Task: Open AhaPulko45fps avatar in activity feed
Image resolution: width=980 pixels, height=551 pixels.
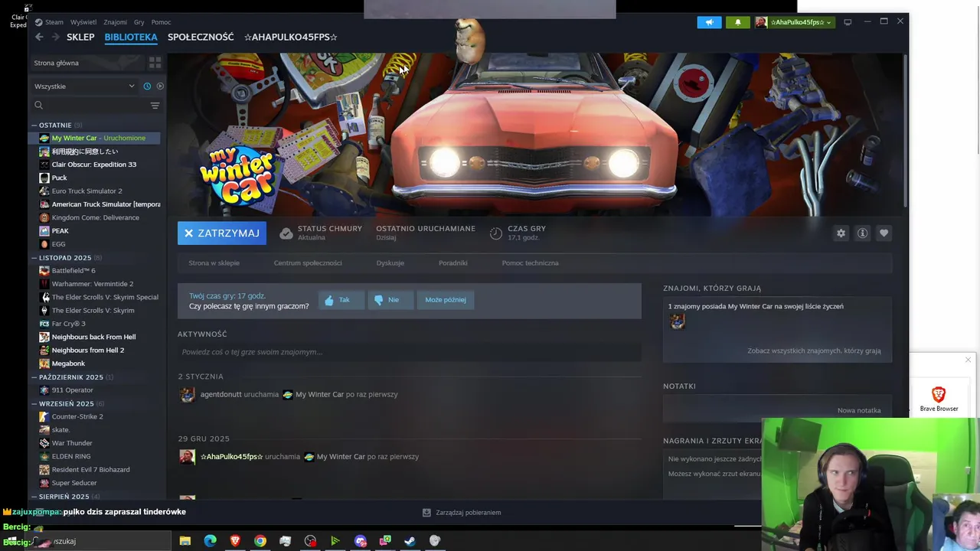Action: [187, 457]
